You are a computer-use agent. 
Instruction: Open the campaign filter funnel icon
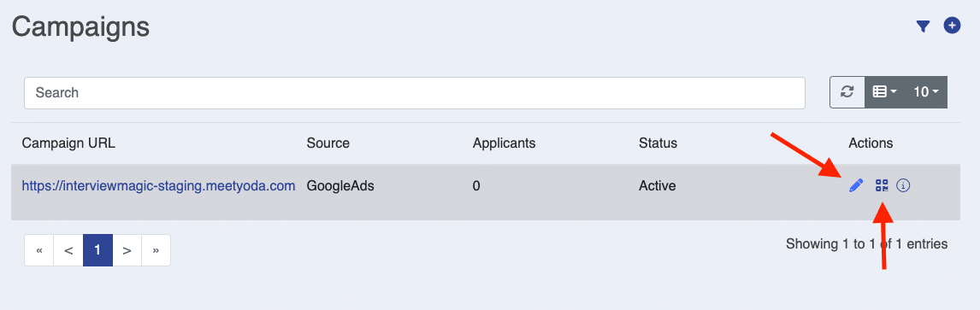[923, 26]
